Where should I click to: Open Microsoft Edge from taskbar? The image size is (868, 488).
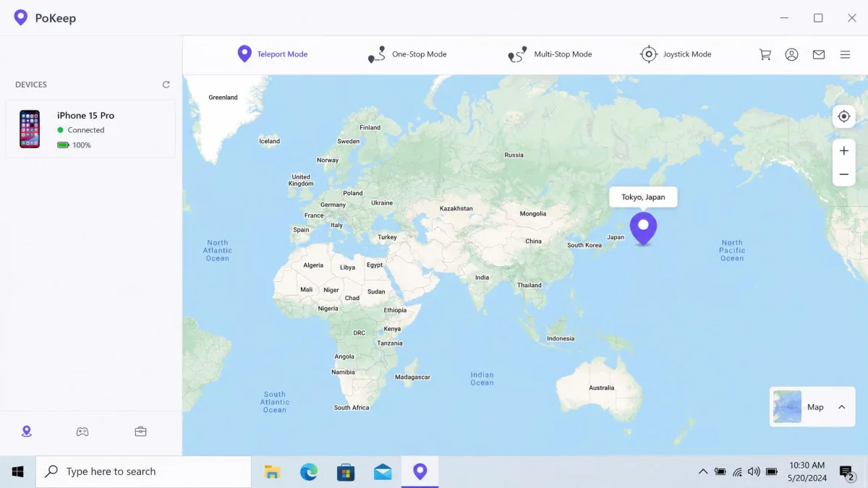(x=309, y=472)
